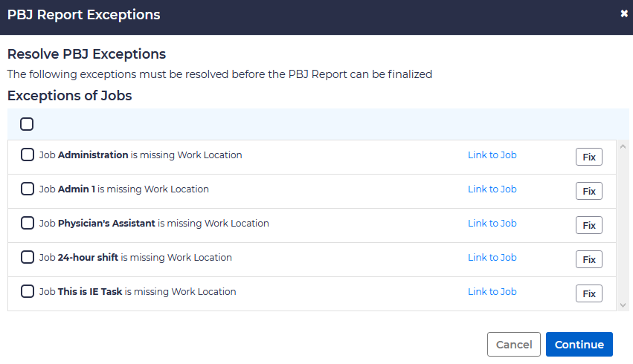Fix the 24-hour shift job exception
This screenshot has width=633, height=364.
tap(588, 259)
